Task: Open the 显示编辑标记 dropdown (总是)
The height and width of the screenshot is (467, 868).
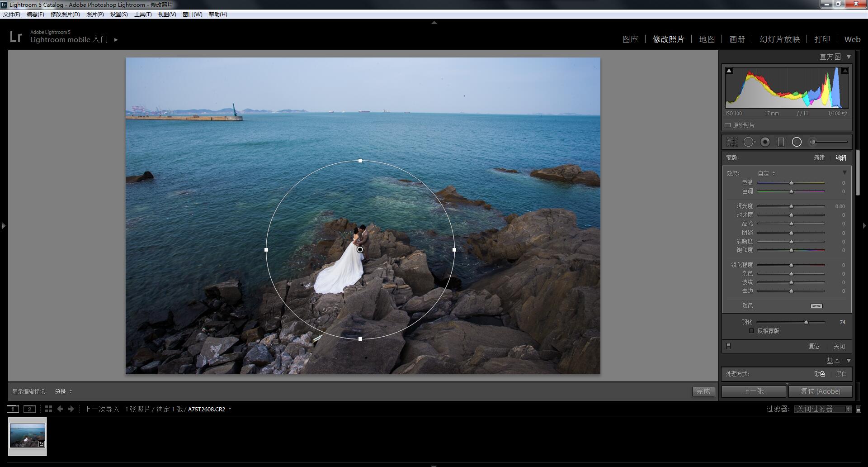Action: pos(63,391)
